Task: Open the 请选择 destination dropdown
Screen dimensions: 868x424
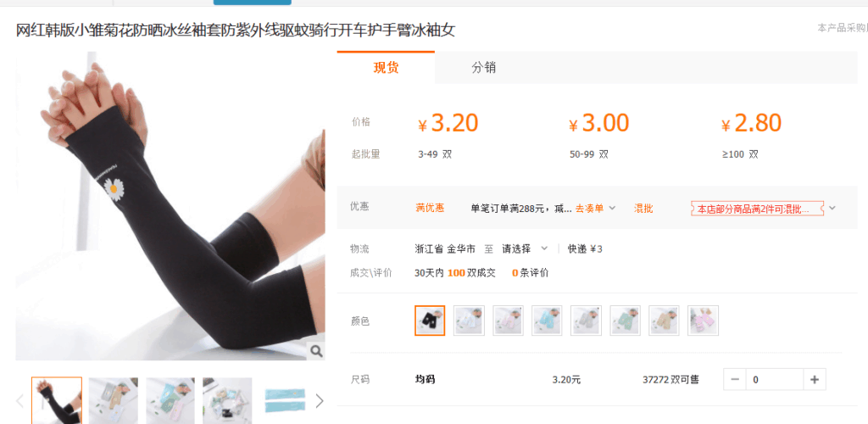Action: click(x=525, y=249)
